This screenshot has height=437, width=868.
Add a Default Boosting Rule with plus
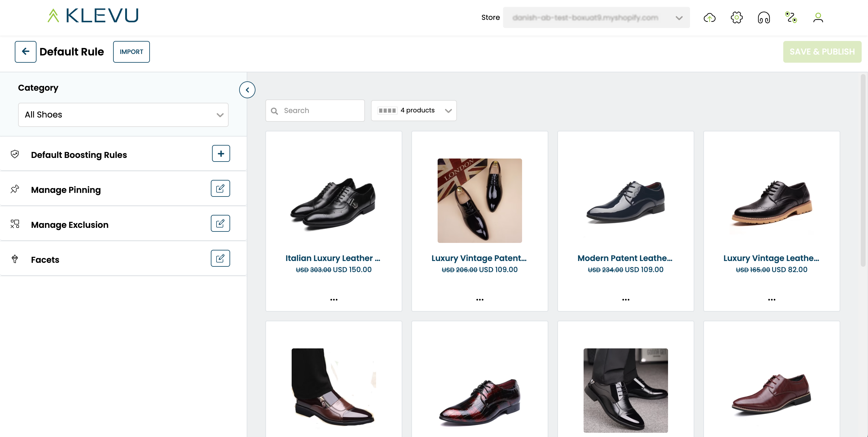pos(221,153)
